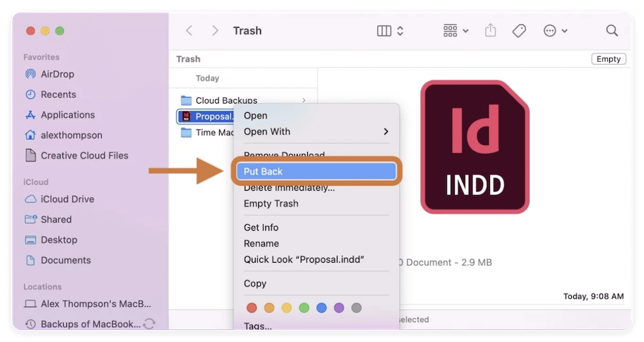Click the Trash path bar label
644x342 pixels.
click(189, 59)
